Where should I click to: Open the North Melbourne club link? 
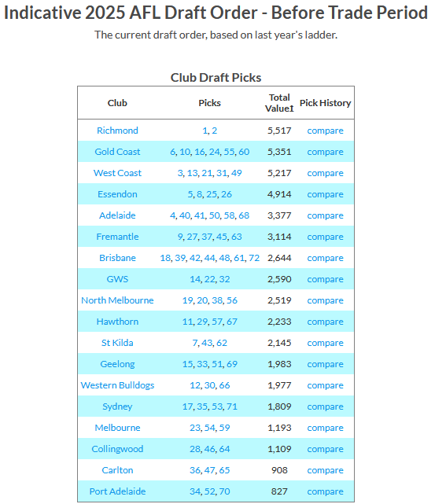[117, 300]
